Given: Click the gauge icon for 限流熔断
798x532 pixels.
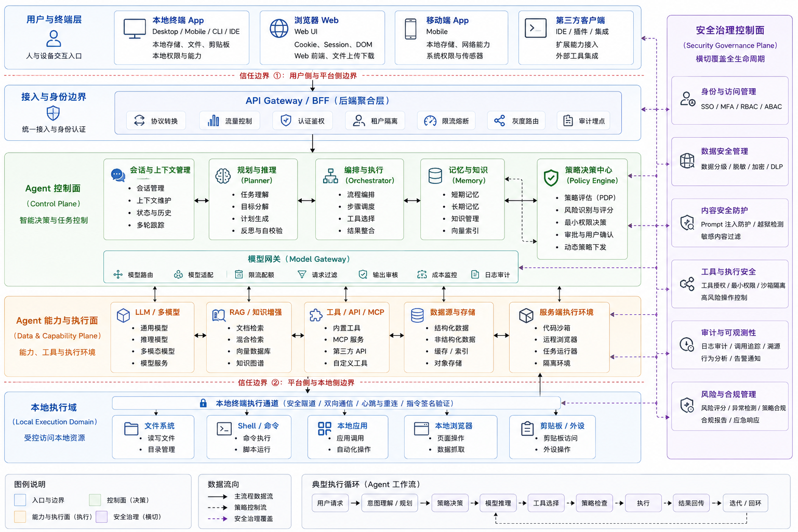Looking at the screenshot, I should 430,121.
